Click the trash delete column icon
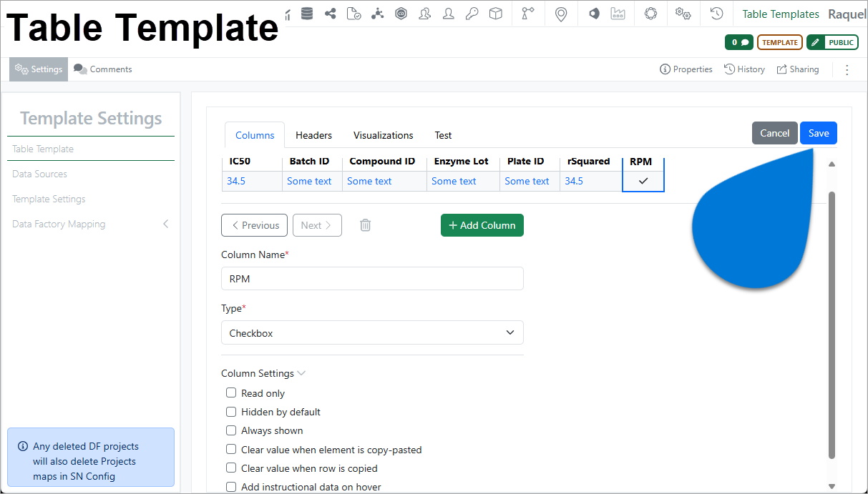The width and height of the screenshot is (868, 494). pos(365,225)
